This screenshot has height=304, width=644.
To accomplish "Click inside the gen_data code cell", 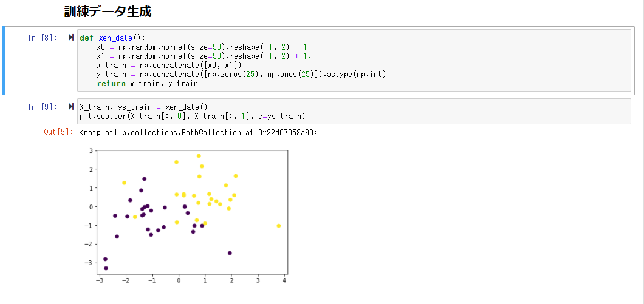I will tap(354, 60).
